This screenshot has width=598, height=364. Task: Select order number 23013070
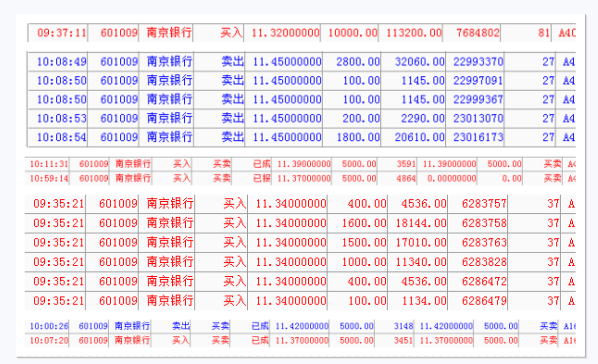coord(478,118)
